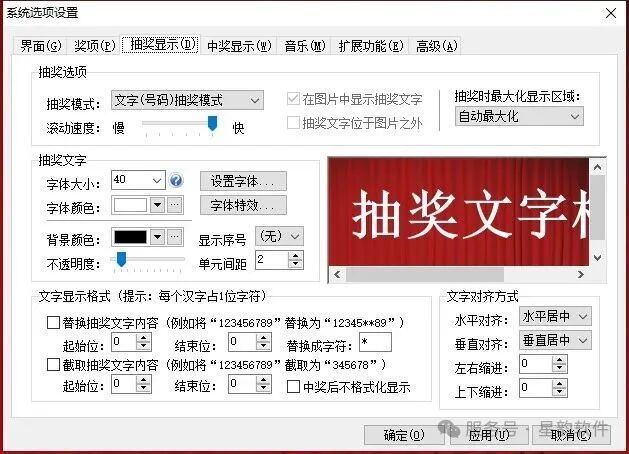The image size is (629, 454).
Task: Click the white font color swatch
Action: [x=130, y=205]
